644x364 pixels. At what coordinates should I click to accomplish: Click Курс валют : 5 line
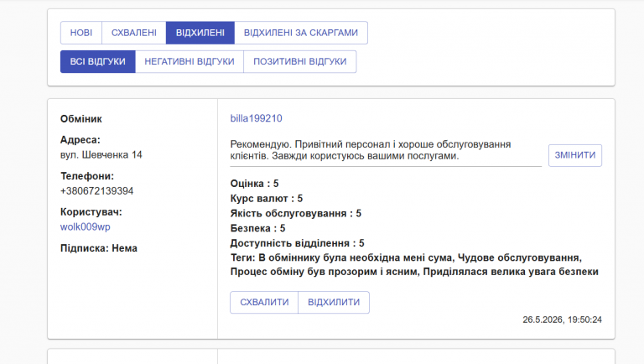coord(266,199)
